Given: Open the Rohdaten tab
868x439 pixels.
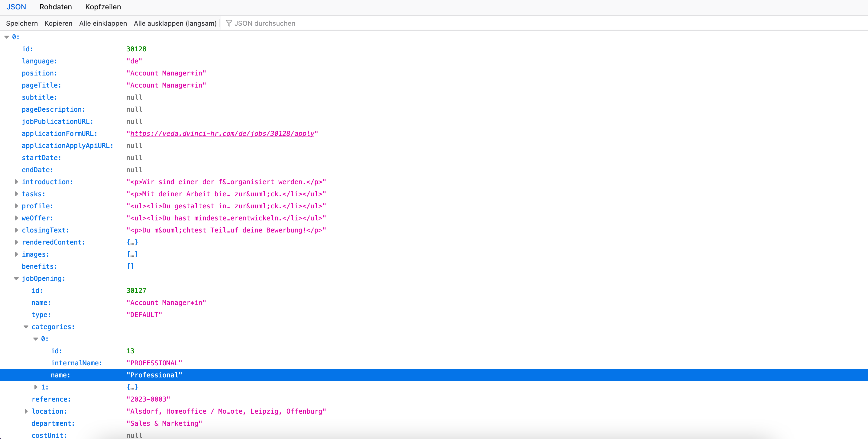Looking at the screenshot, I should tap(56, 7).
